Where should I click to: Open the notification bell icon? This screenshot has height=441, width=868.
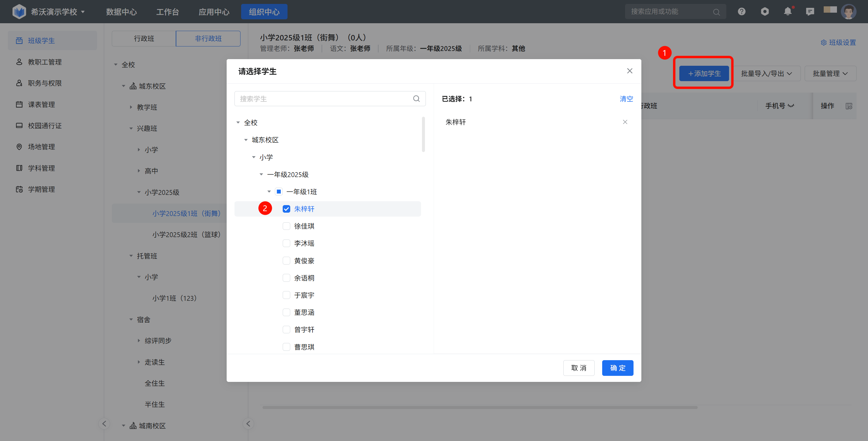tap(788, 12)
